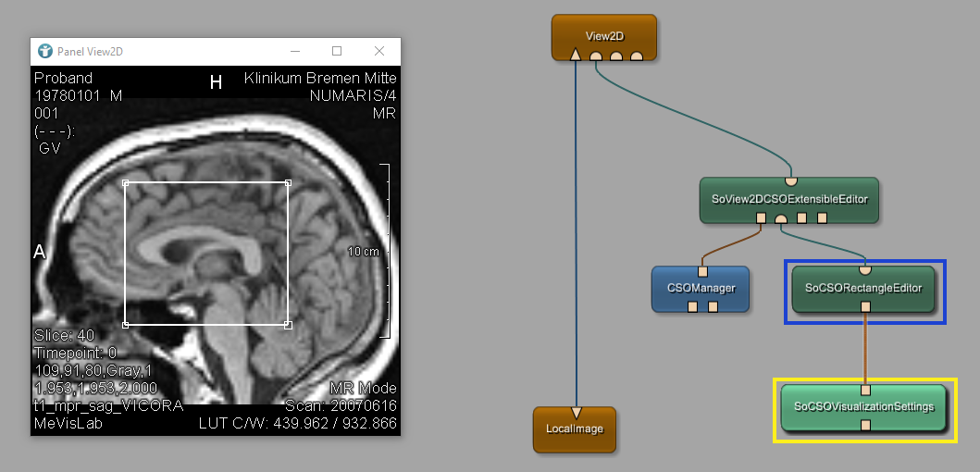The width and height of the screenshot is (980, 472).
Task: Grab top-left handle of rectangle contour
Action: (x=125, y=183)
